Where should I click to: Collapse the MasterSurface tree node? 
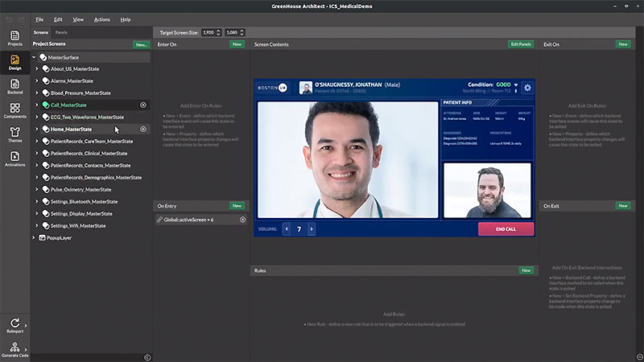tap(34, 58)
